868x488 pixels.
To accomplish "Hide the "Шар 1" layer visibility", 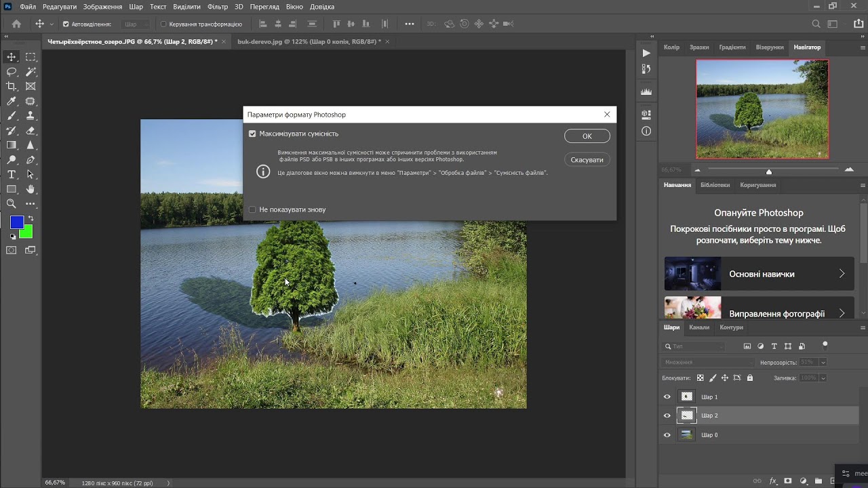I will click(x=667, y=397).
